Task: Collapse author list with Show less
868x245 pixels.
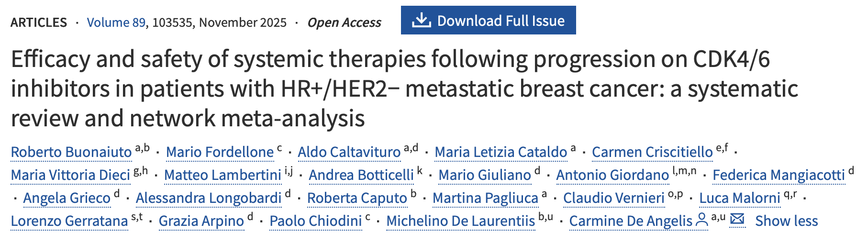Action: point(786,221)
